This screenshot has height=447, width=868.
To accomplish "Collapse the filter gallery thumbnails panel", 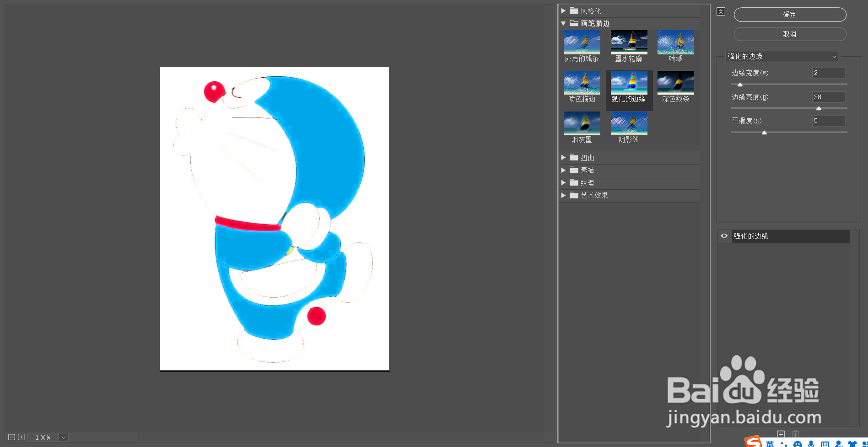I will coord(721,11).
